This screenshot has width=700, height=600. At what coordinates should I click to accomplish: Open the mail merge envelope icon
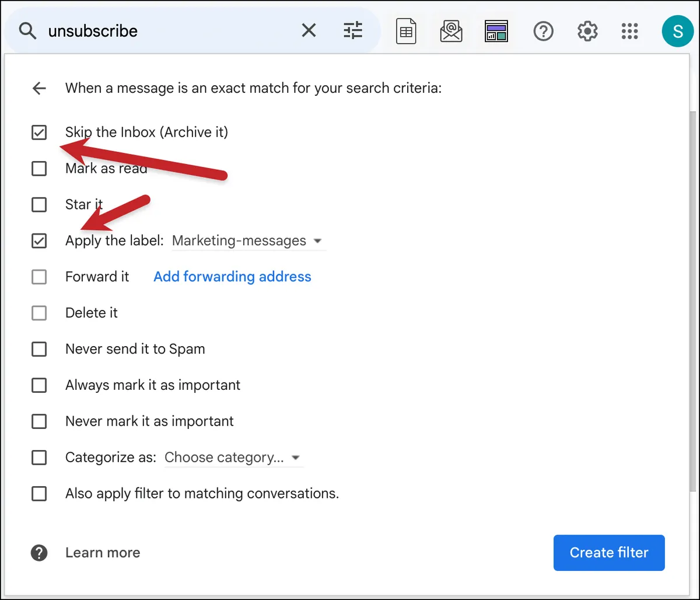pyautogui.click(x=451, y=31)
